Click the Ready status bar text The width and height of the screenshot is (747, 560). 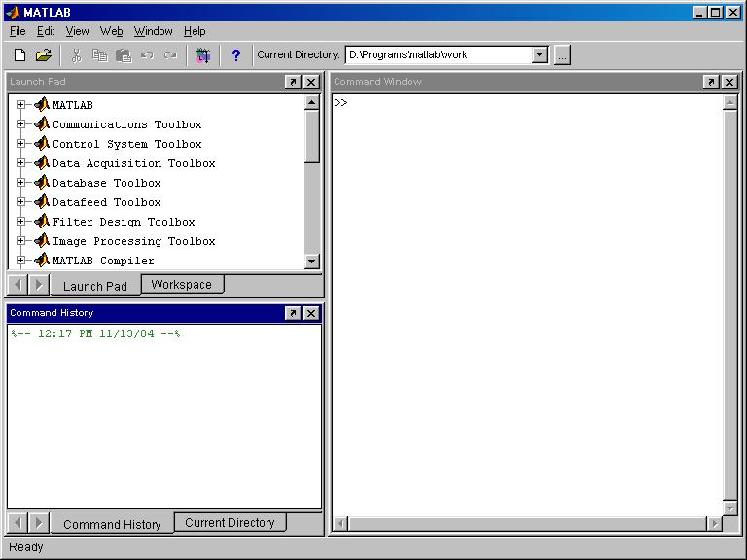coord(26,547)
